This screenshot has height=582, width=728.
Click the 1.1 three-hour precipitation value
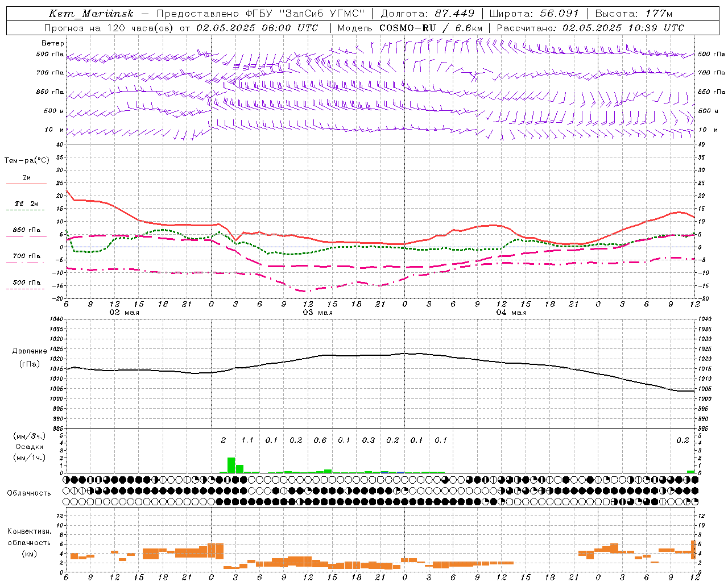click(247, 440)
